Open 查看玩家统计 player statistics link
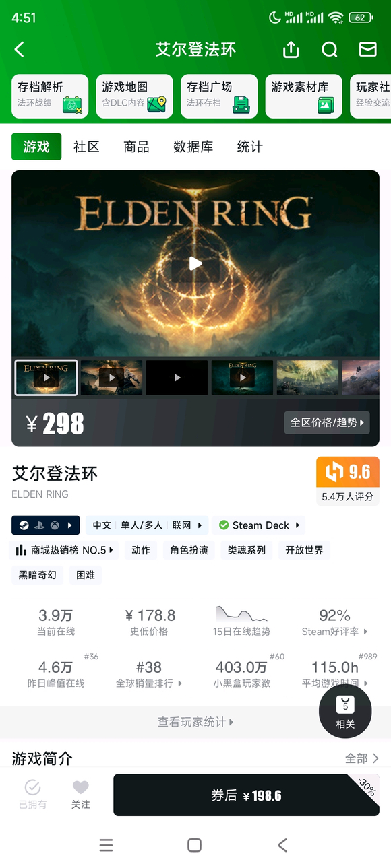 click(195, 722)
